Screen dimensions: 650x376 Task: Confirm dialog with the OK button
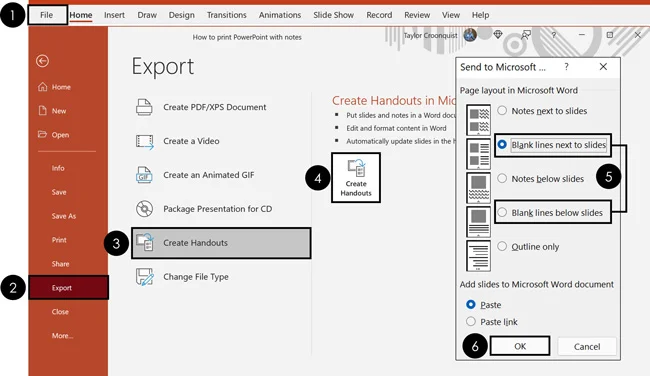pos(520,346)
